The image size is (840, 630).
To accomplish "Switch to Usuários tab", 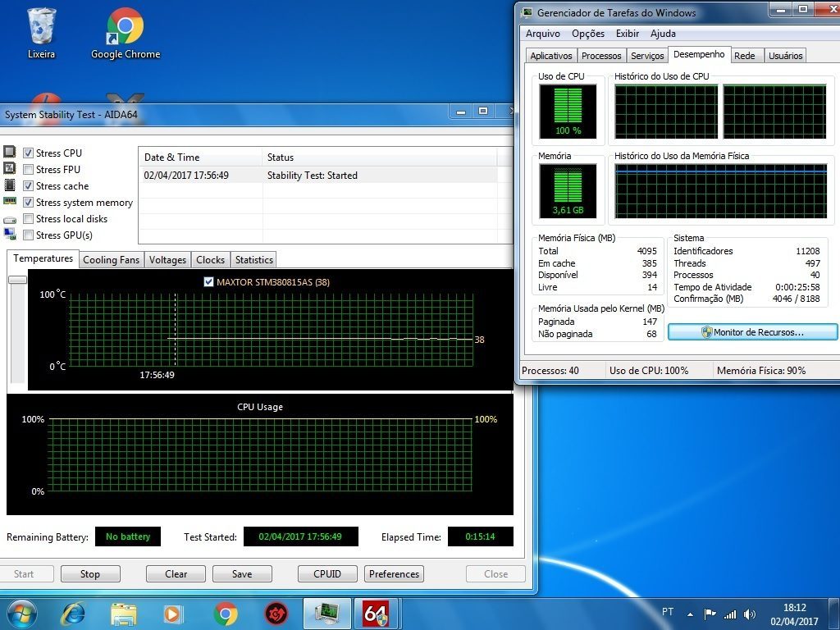I will click(785, 56).
